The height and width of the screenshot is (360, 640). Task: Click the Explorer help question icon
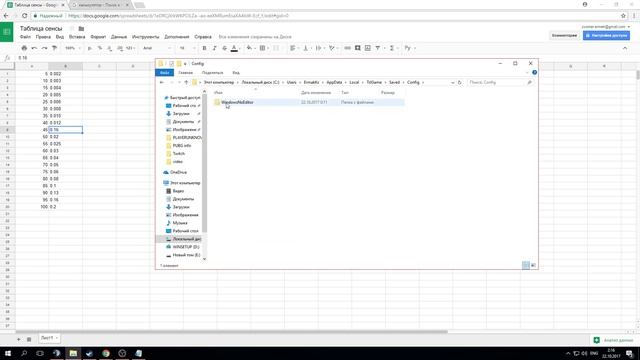[534, 73]
